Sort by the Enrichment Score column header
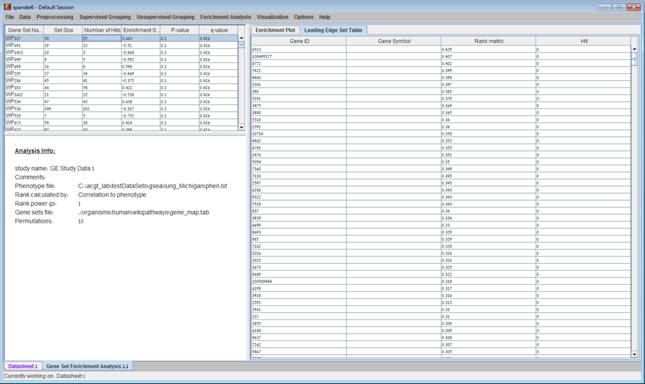Viewport: 645px width, 384px height. [141, 30]
